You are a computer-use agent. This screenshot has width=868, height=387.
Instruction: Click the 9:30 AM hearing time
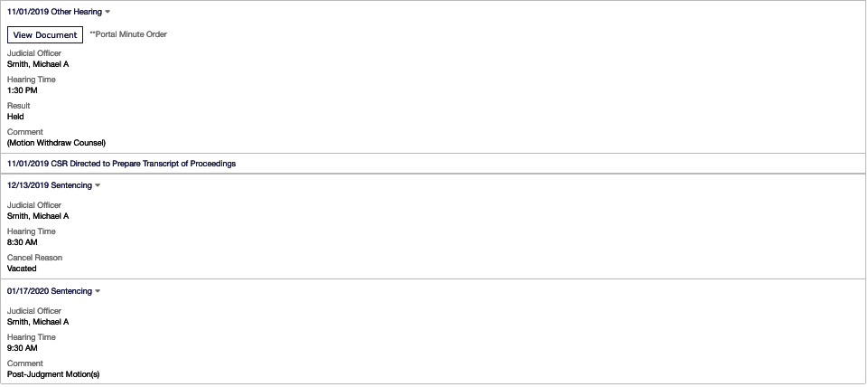(22, 348)
